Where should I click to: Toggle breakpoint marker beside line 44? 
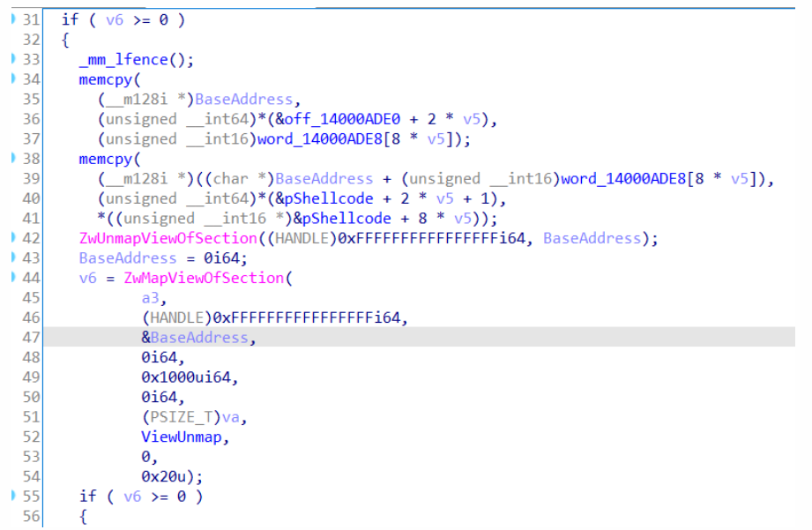(13, 277)
